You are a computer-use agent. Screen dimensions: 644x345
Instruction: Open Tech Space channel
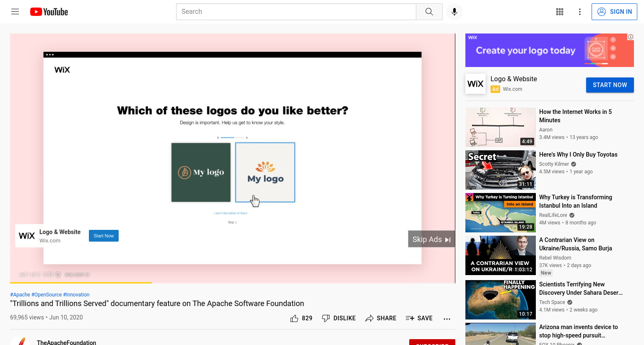click(552, 302)
